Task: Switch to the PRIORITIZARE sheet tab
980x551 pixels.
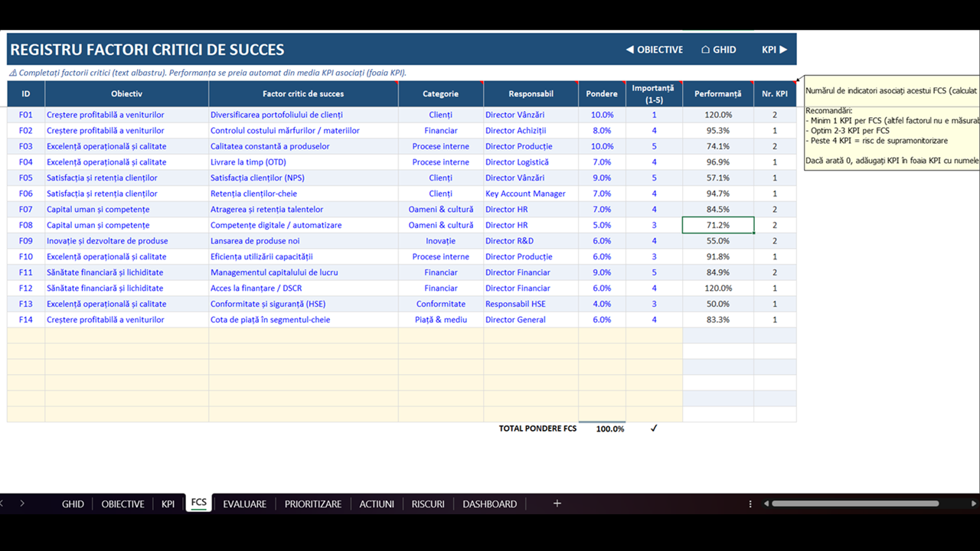Action: 313,504
